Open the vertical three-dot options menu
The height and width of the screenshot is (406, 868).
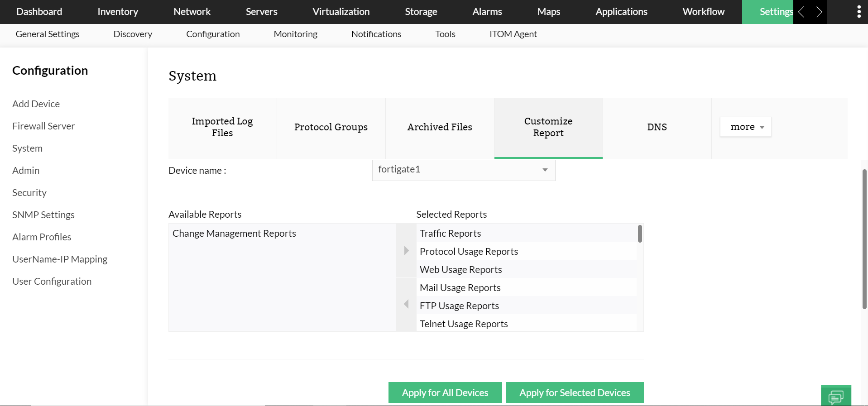click(858, 12)
